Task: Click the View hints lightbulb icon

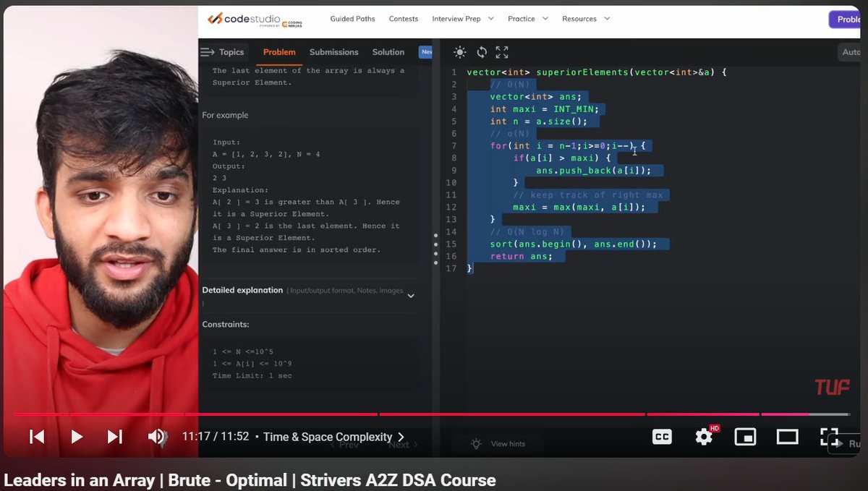Action: 476,443
